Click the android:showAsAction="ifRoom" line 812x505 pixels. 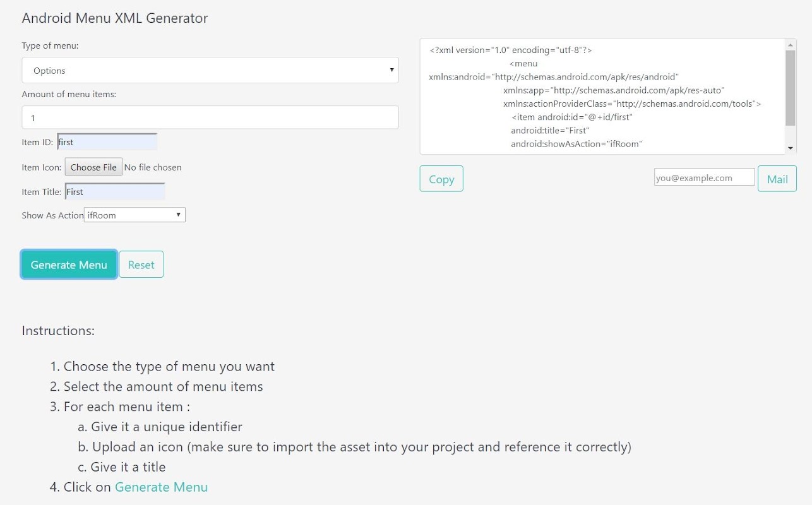coord(576,144)
